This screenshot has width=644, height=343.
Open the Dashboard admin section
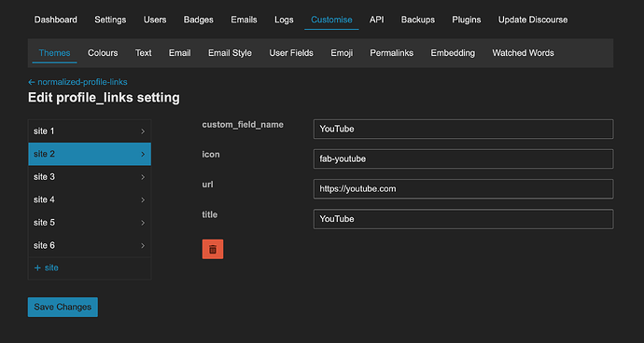[55, 20]
